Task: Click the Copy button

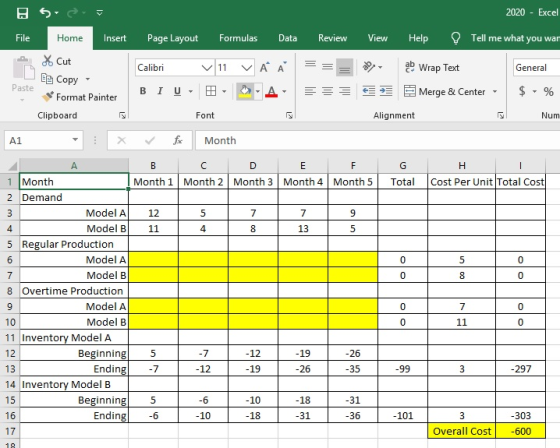Action: (x=60, y=79)
